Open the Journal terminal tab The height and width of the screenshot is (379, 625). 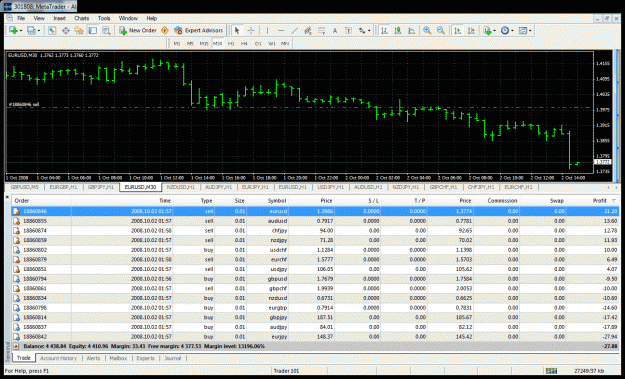tap(173, 358)
